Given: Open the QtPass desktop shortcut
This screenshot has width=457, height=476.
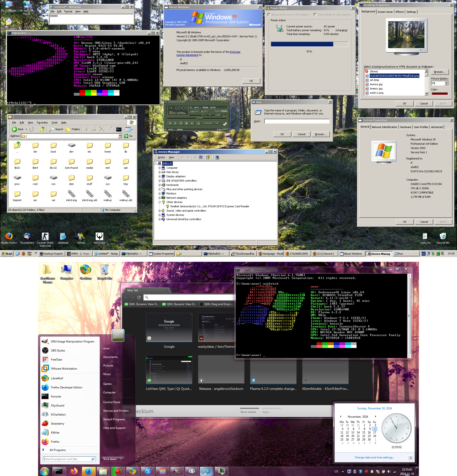Looking at the screenshot, I should click(81, 237).
